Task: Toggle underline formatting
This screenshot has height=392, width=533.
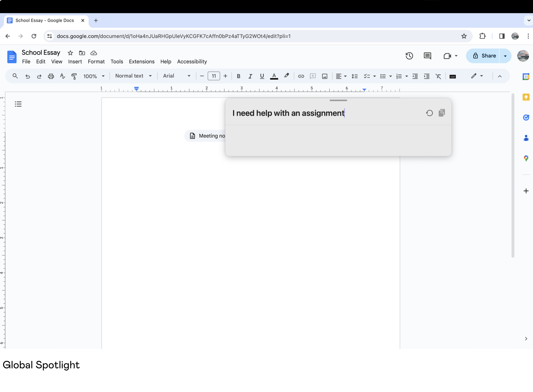Action: click(262, 76)
